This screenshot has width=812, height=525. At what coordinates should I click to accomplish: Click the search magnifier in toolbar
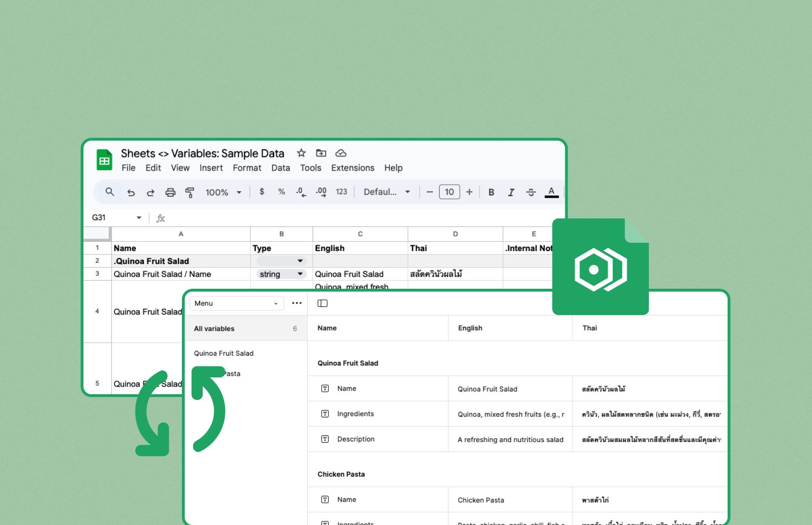click(110, 192)
